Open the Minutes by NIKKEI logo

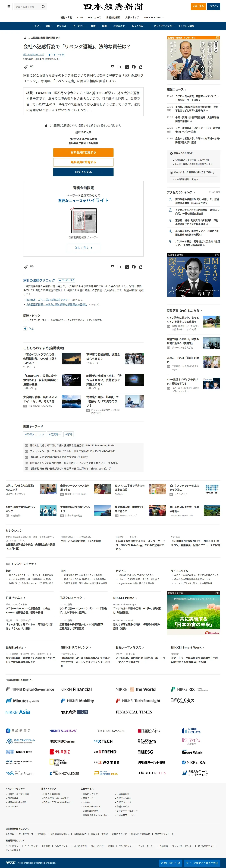pos(22,701)
